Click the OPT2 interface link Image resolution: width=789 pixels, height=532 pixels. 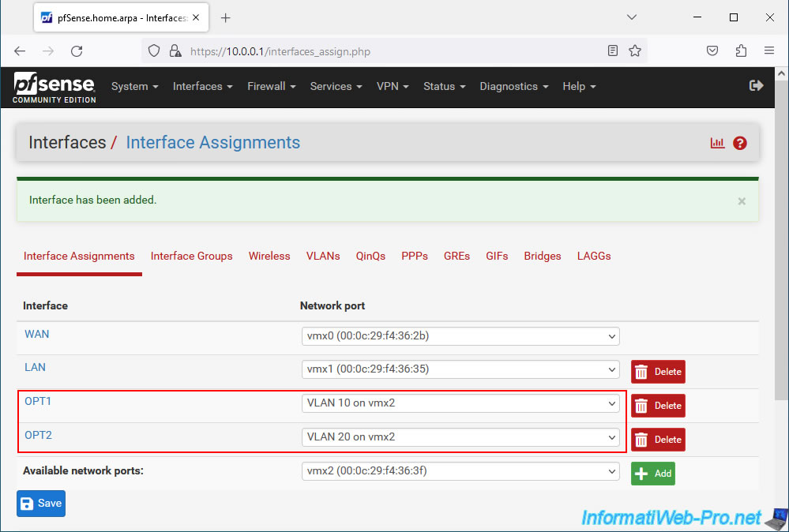38,435
